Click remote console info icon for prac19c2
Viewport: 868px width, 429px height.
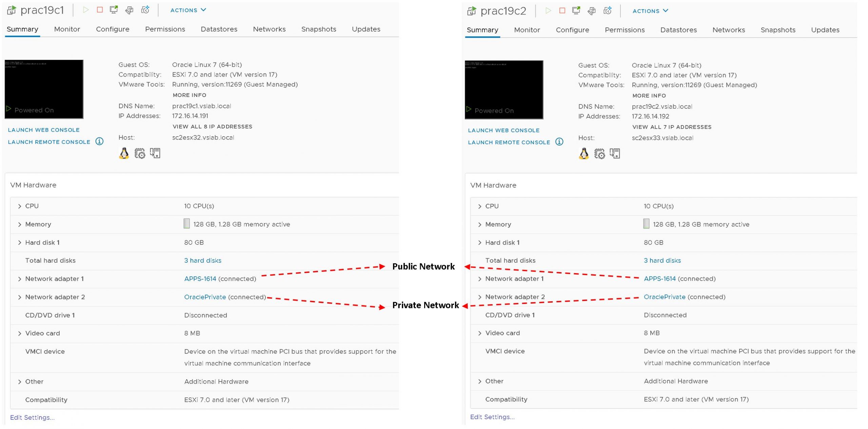tap(559, 142)
